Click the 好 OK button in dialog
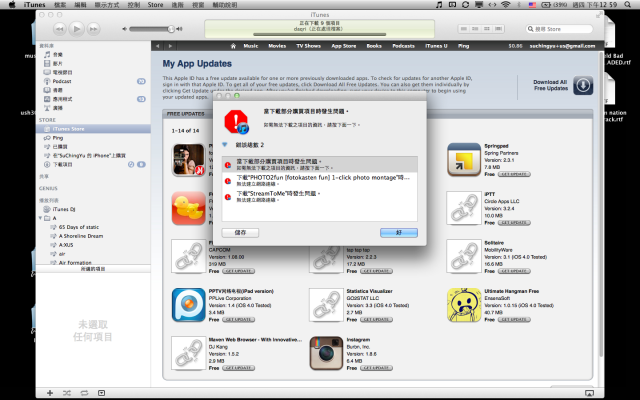The image size is (640, 400). pos(399,233)
